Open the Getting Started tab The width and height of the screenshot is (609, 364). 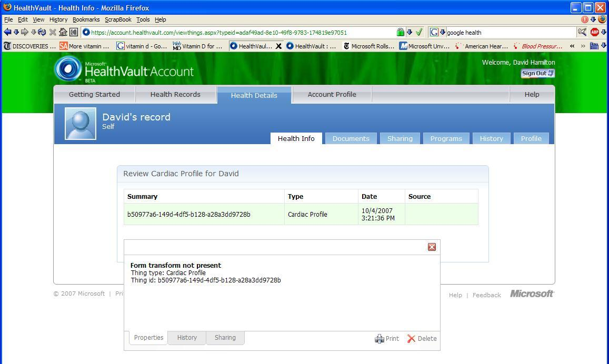pos(94,94)
